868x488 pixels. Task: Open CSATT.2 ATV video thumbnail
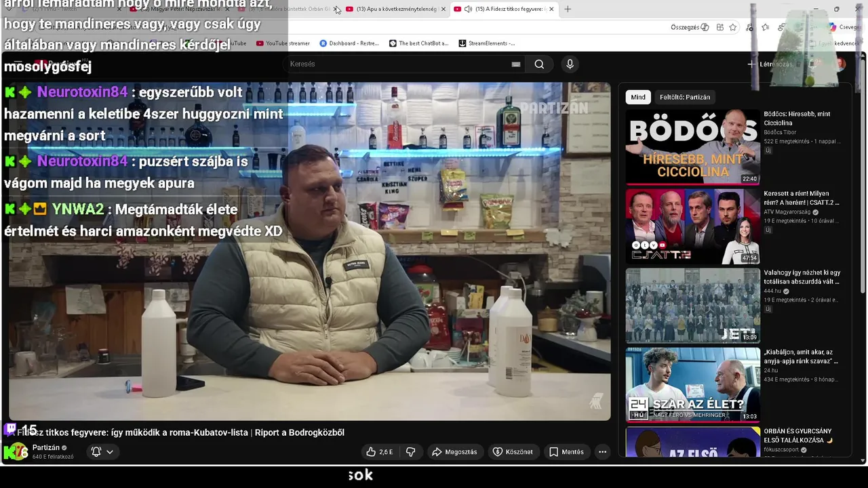click(692, 226)
